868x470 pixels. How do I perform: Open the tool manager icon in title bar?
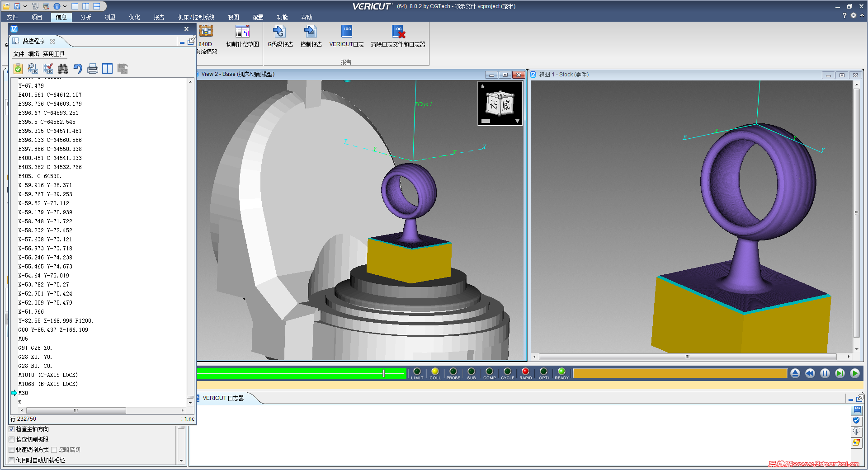coord(35,6)
